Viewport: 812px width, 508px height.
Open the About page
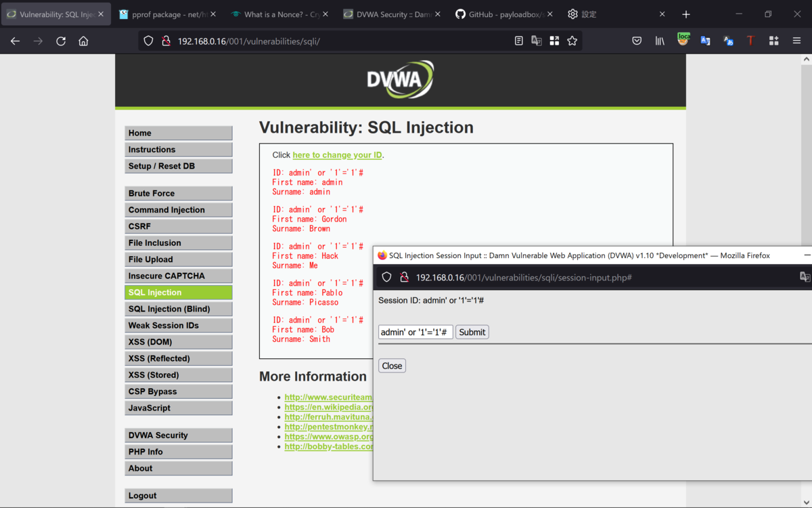(179, 469)
